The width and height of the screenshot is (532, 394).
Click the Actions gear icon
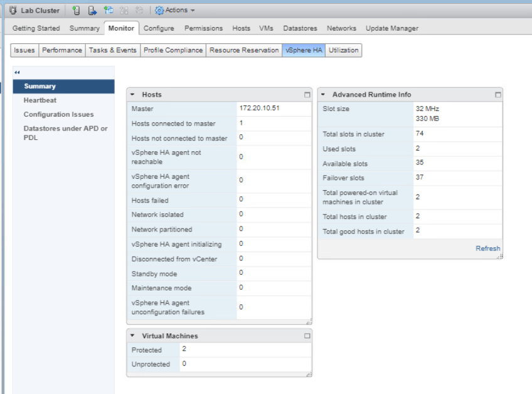click(x=159, y=11)
